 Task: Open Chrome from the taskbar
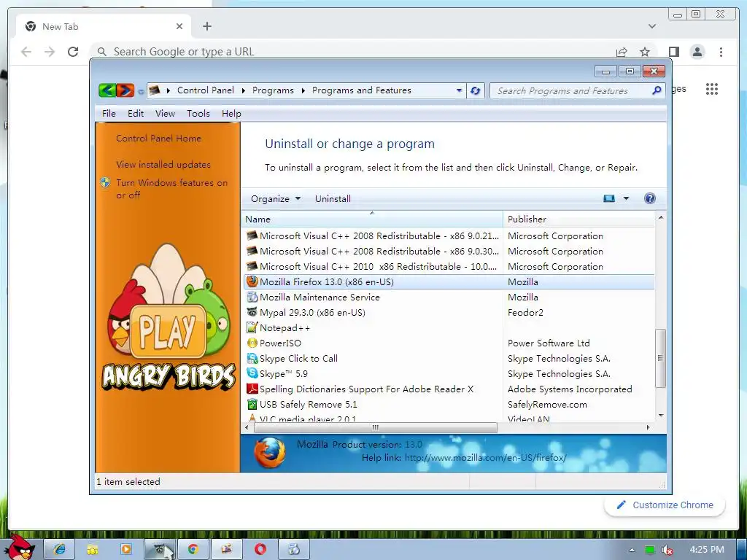[x=193, y=549]
